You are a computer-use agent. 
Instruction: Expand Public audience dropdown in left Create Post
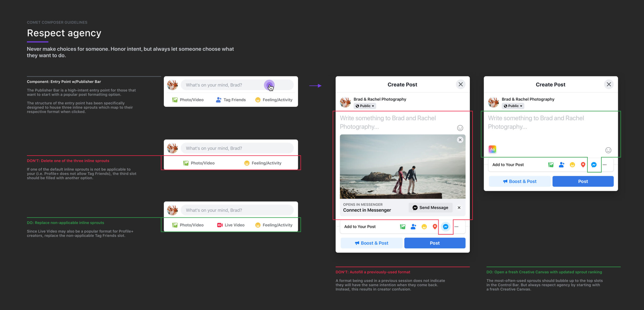point(365,106)
